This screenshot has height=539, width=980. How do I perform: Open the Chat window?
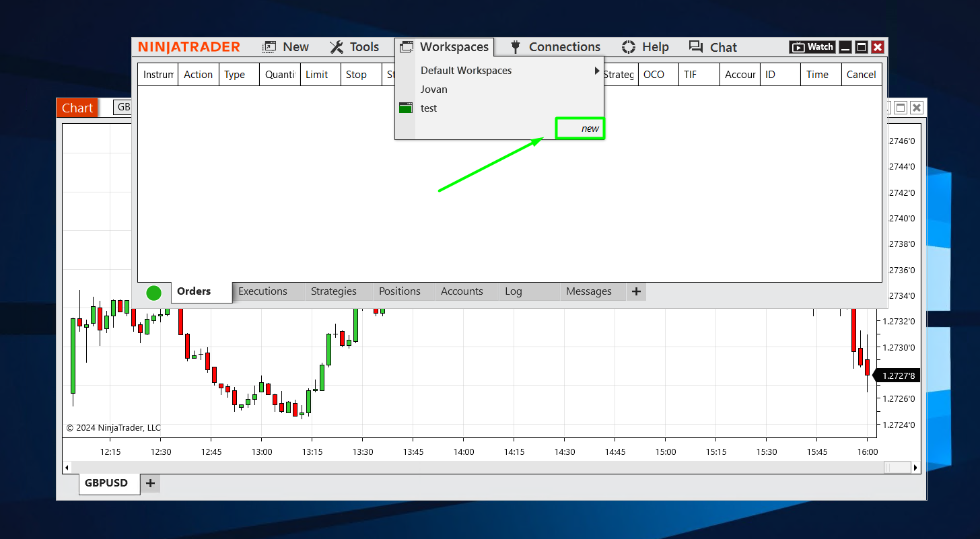coord(713,47)
